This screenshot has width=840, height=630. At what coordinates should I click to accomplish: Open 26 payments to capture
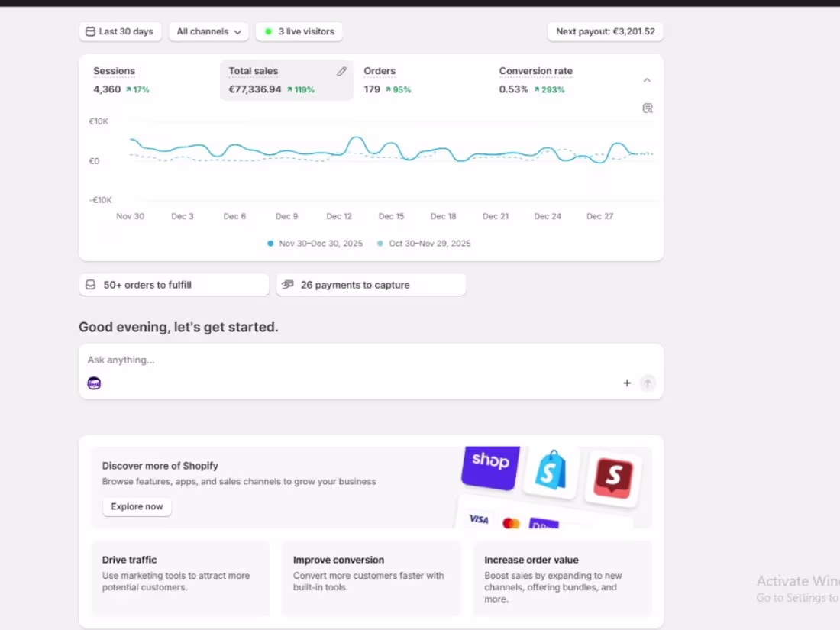(x=371, y=285)
